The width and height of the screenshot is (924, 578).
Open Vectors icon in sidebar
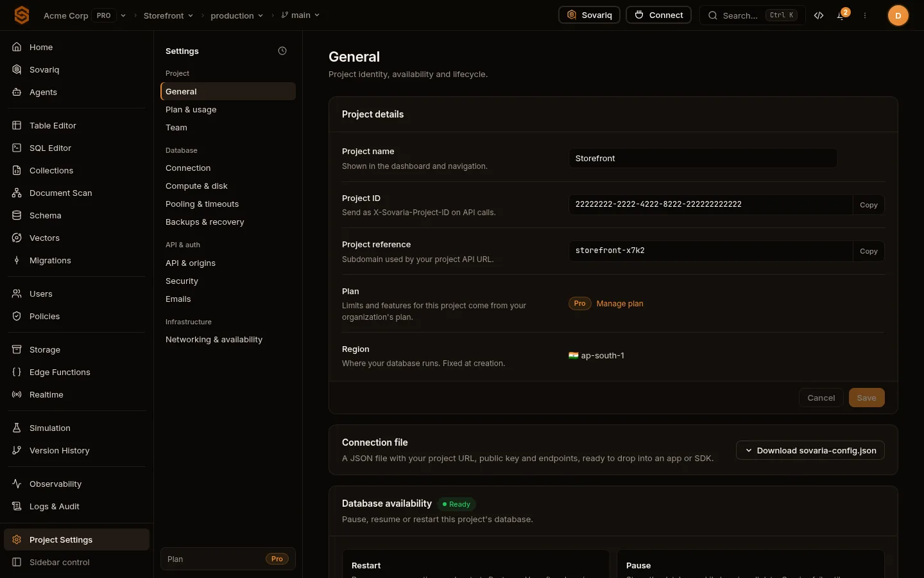[x=17, y=238]
